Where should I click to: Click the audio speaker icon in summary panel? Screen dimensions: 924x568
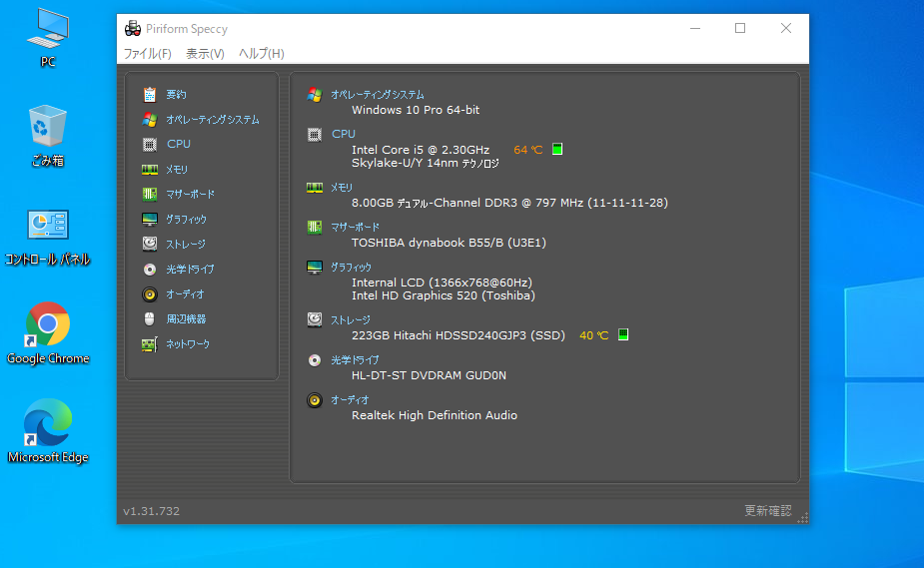pyautogui.click(x=315, y=401)
